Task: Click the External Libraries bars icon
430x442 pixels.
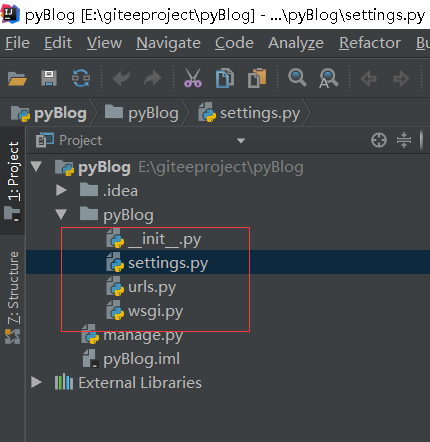Action: pos(64,382)
